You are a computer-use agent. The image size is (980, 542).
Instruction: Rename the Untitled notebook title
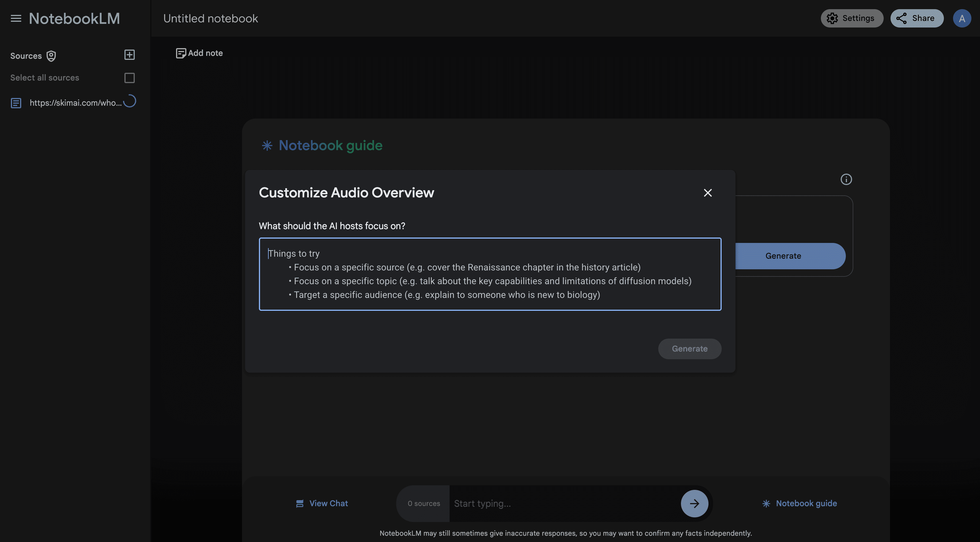tap(210, 19)
